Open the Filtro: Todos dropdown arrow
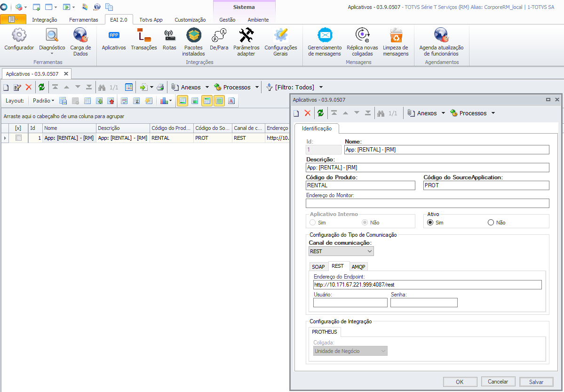564x392 pixels. tap(321, 87)
